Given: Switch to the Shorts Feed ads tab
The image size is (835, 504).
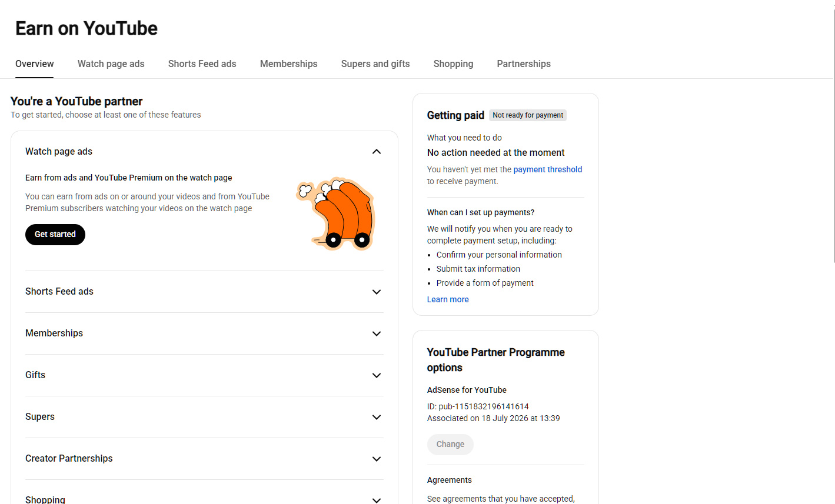Looking at the screenshot, I should click(202, 64).
